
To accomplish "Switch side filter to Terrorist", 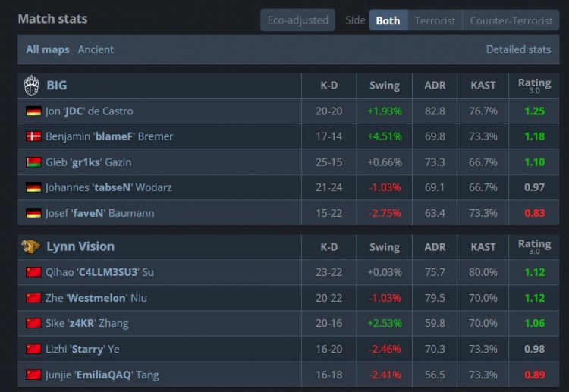I will [x=435, y=20].
